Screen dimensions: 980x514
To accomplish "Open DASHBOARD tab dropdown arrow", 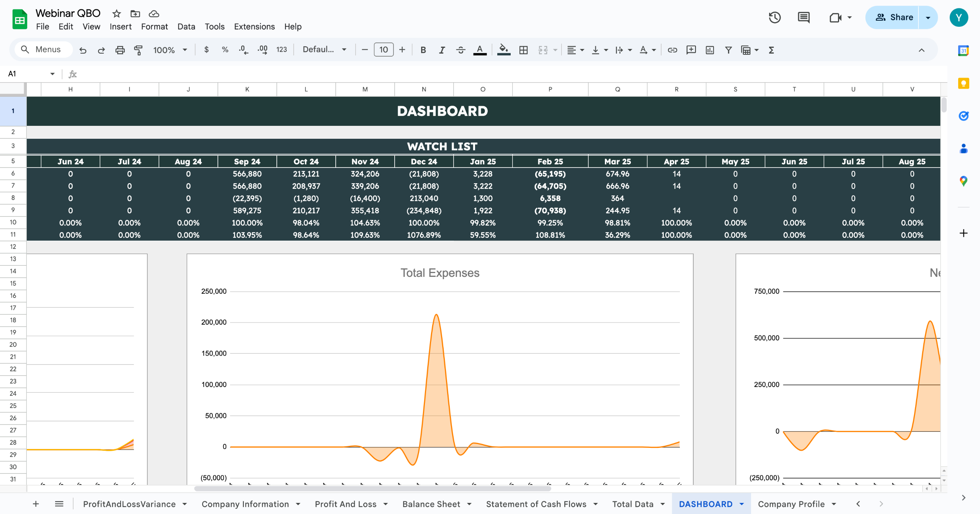I will (742, 504).
